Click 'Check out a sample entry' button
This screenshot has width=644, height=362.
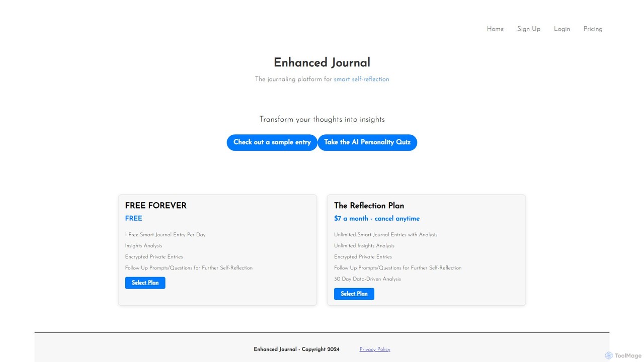272,142
